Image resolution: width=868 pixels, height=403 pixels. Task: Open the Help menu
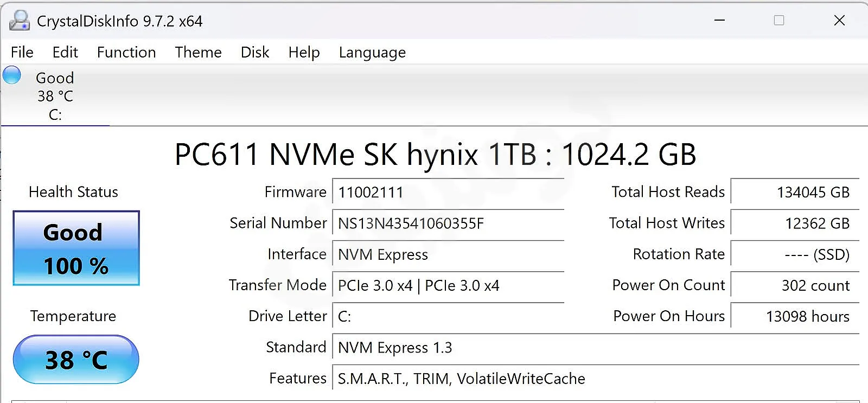click(x=304, y=52)
